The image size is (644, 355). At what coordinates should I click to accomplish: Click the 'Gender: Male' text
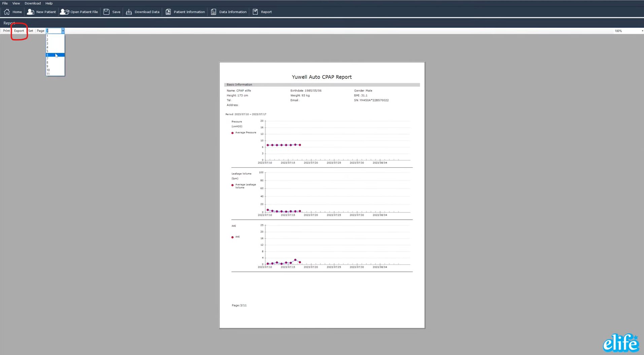[363, 91]
